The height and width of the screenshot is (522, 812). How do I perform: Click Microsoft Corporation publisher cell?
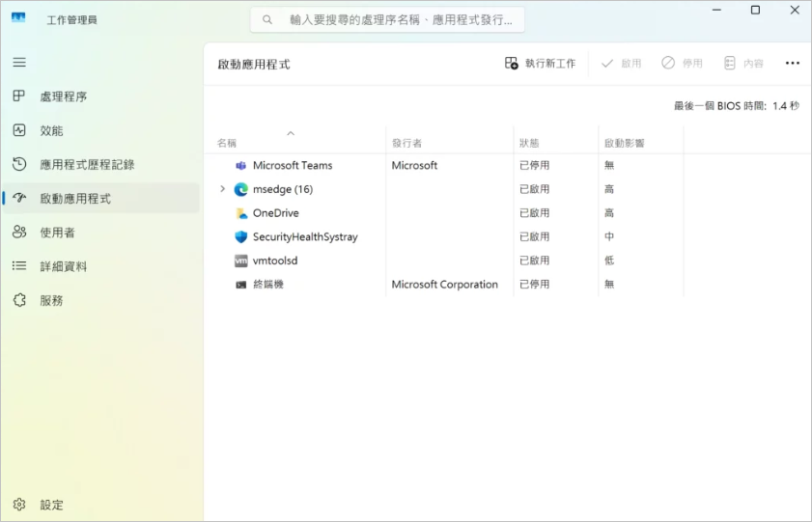tap(444, 285)
